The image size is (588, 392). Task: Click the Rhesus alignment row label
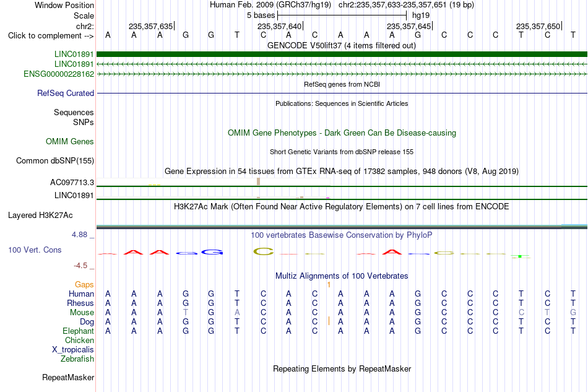pyautogui.click(x=80, y=303)
